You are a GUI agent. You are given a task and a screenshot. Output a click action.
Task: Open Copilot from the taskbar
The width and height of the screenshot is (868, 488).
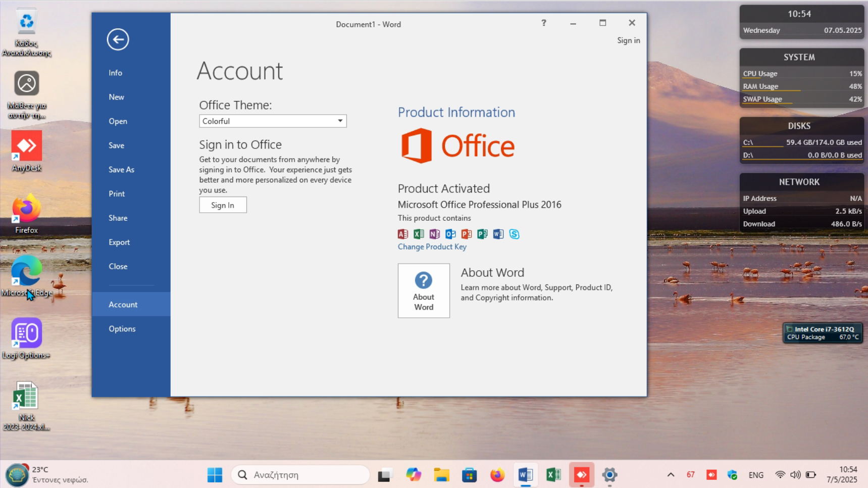[x=413, y=475]
